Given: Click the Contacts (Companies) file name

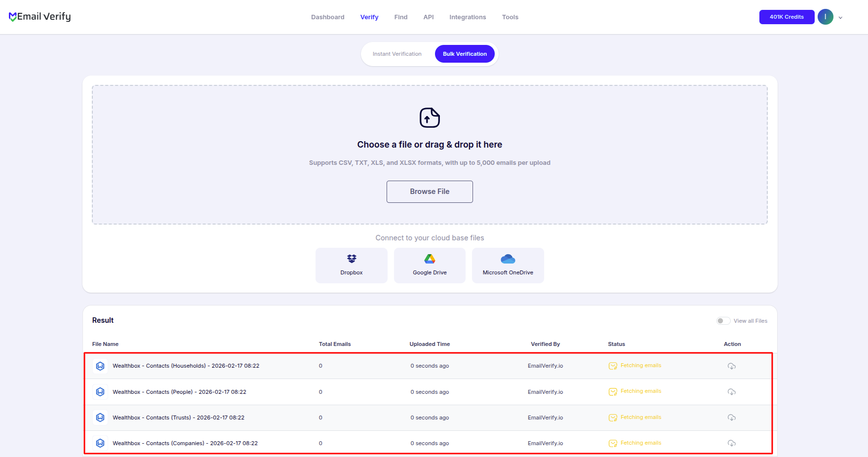Looking at the screenshot, I should tap(185, 443).
